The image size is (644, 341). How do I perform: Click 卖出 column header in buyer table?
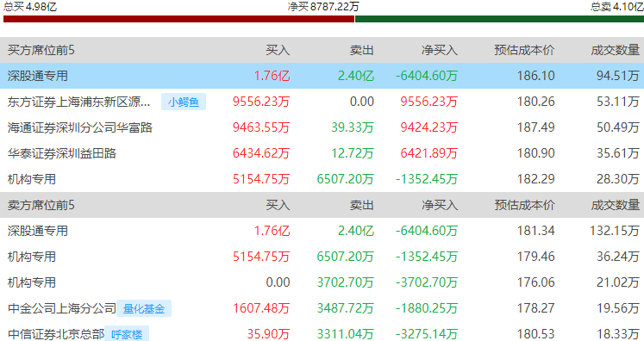click(362, 50)
